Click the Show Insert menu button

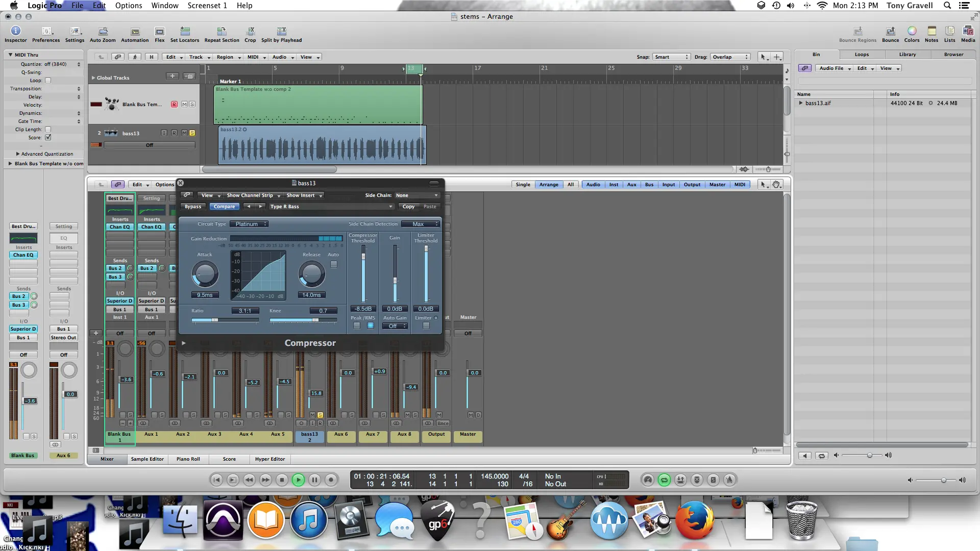[x=304, y=195]
